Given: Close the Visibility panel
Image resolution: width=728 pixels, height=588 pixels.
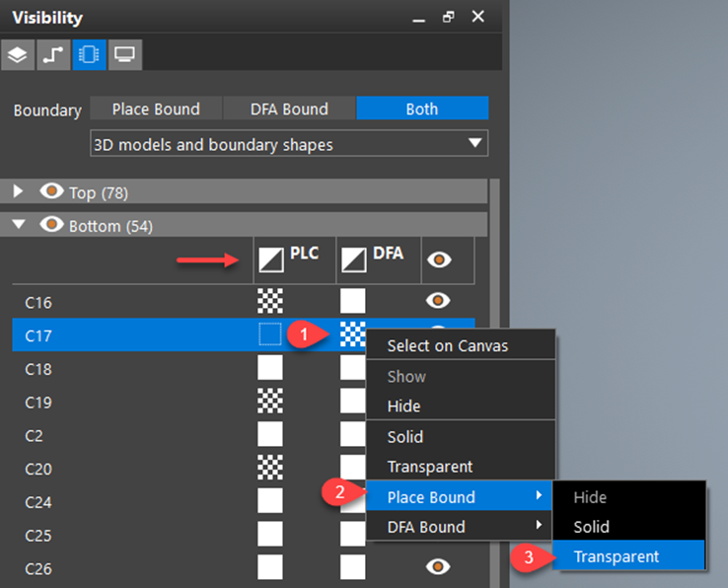Looking at the screenshot, I should (477, 17).
